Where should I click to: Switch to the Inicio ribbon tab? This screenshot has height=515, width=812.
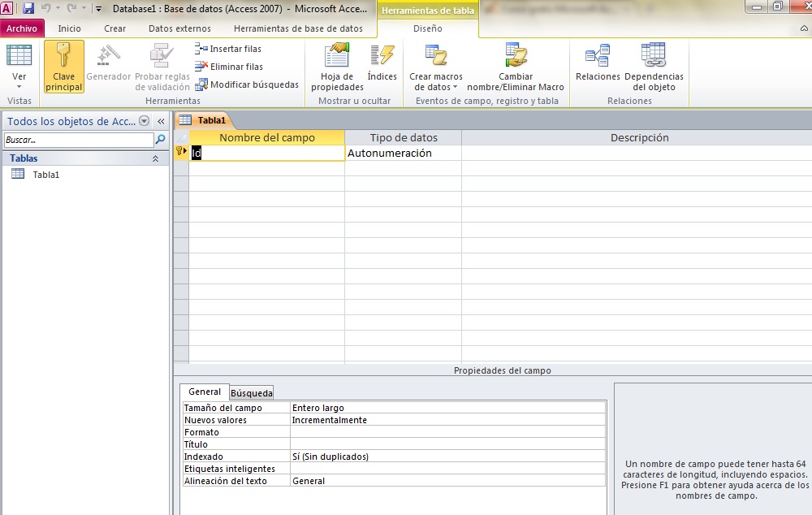click(x=69, y=28)
